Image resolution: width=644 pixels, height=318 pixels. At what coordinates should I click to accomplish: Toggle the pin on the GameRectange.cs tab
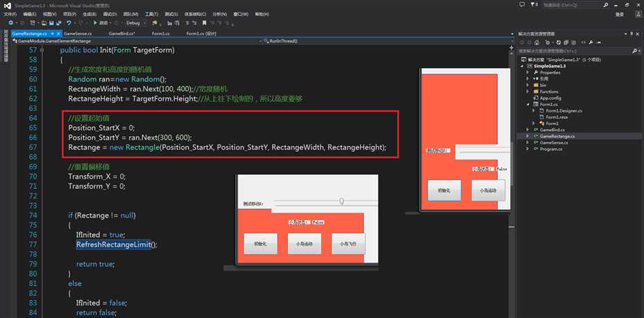point(52,33)
